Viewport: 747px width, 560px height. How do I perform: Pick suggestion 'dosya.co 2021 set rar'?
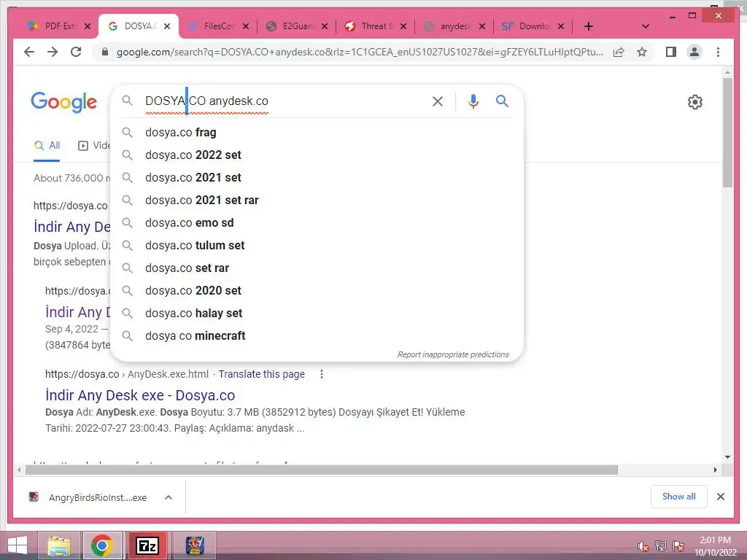tap(317, 200)
